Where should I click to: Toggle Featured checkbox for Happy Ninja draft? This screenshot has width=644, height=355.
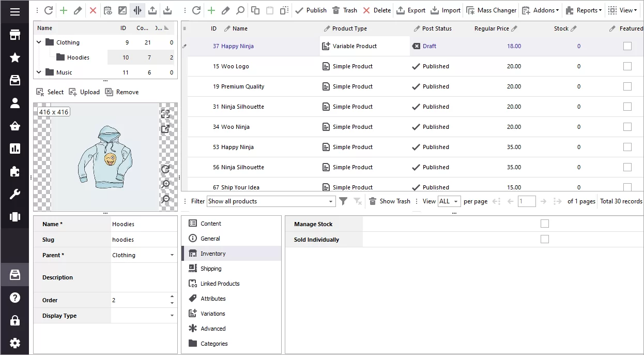(627, 46)
